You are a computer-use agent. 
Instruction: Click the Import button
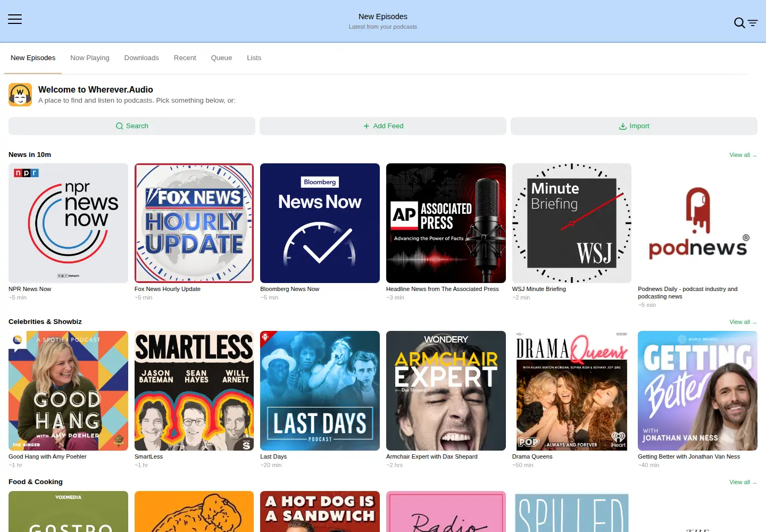click(634, 126)
